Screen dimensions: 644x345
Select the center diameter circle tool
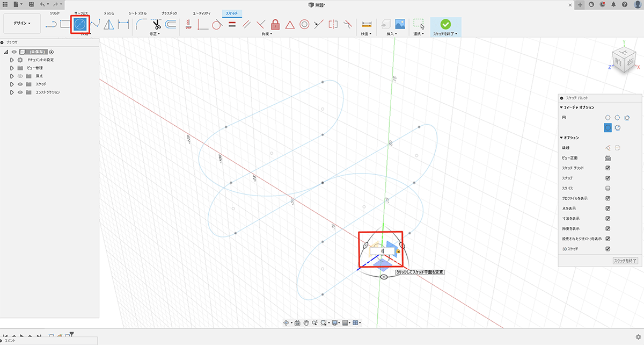(80, 24)
